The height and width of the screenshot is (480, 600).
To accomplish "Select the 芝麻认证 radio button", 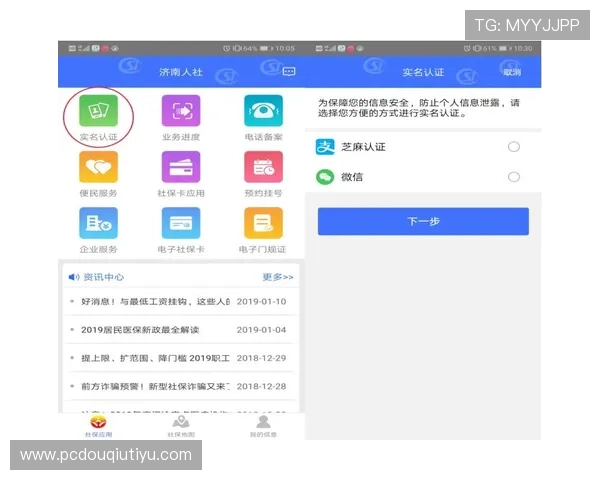I will tap(514, 147).
